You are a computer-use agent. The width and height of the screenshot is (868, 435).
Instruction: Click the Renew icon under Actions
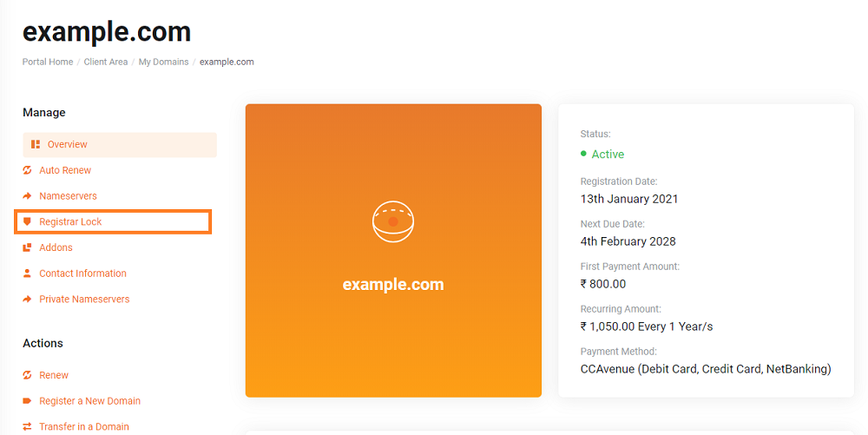point(27,375)
